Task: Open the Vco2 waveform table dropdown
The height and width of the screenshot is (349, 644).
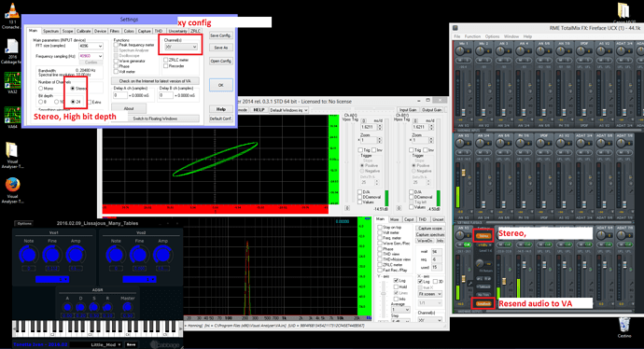Action: (x=140, y=279)
